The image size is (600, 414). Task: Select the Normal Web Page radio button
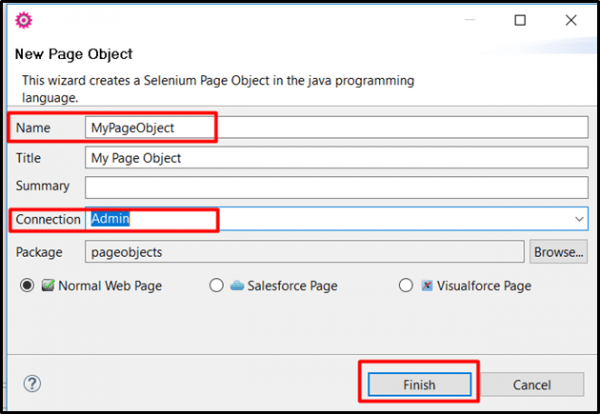(27, 285)
